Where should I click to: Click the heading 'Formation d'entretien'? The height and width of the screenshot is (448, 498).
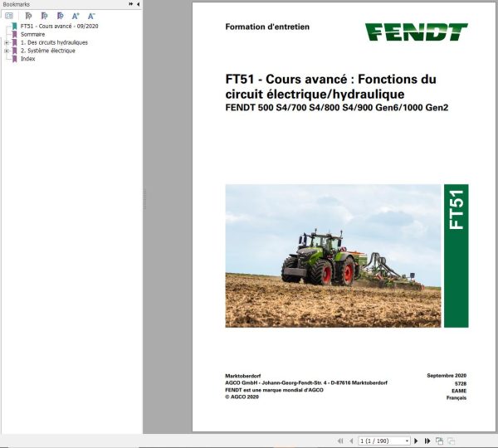tap(267, 27)
